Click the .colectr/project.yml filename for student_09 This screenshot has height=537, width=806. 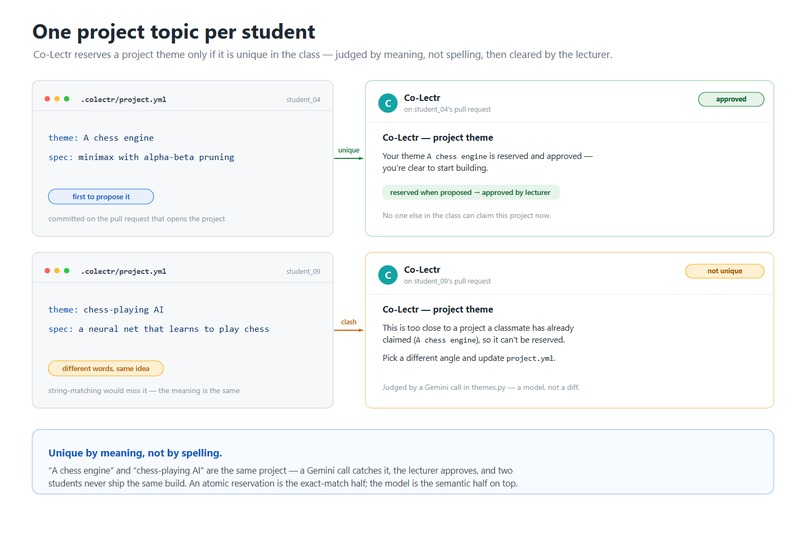[123, 271]
